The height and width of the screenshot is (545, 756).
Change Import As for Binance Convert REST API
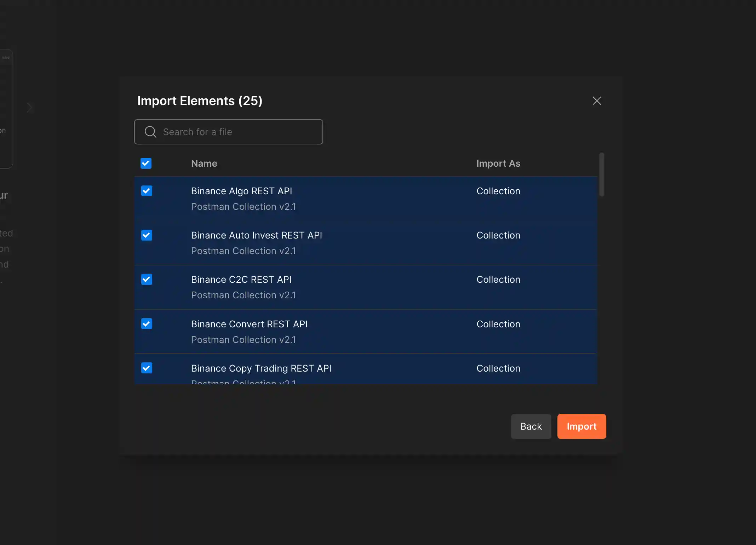coord(498,324)
